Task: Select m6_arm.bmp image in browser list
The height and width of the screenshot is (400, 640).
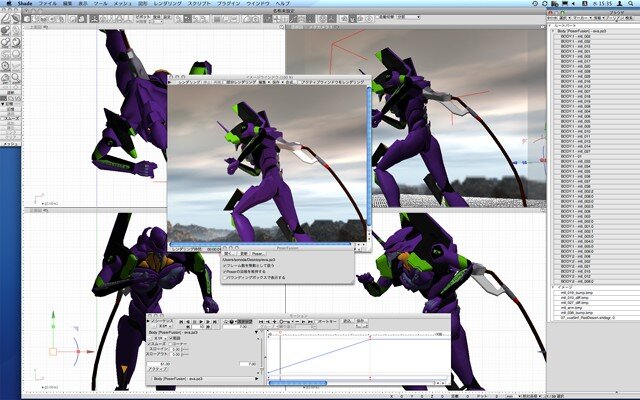Action: coord(571,308)
